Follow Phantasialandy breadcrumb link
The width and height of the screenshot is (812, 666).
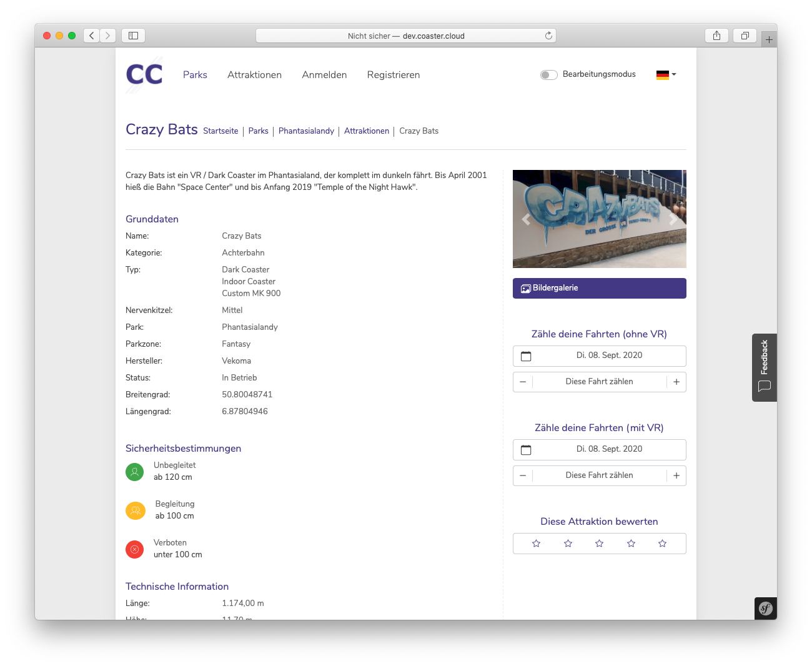tap(306, 131)
